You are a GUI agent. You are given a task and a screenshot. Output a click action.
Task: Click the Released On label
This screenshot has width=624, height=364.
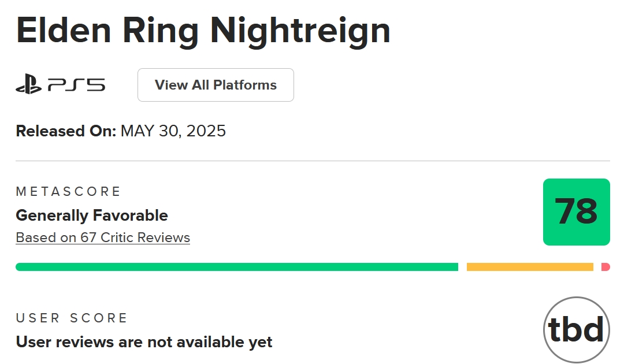click(x=66, y=131)
